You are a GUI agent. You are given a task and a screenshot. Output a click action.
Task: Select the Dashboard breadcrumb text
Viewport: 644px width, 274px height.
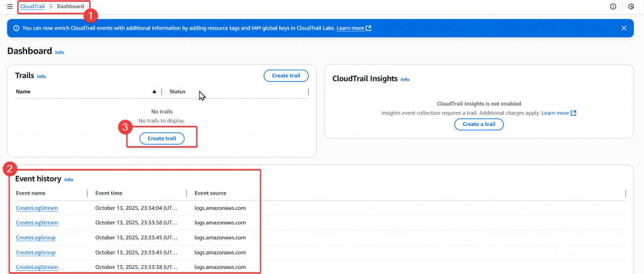point(70,6)
